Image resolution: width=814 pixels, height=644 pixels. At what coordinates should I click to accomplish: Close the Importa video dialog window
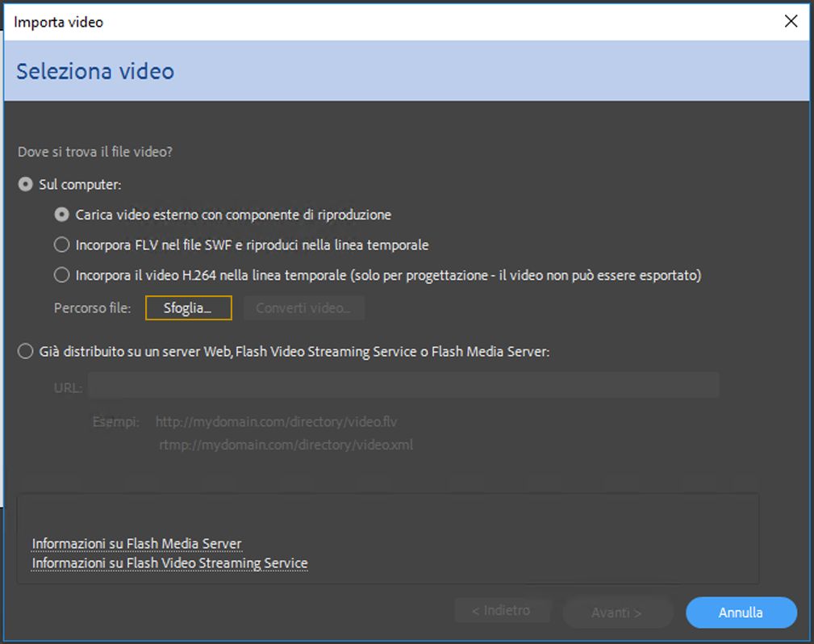[x=791, y=21]
